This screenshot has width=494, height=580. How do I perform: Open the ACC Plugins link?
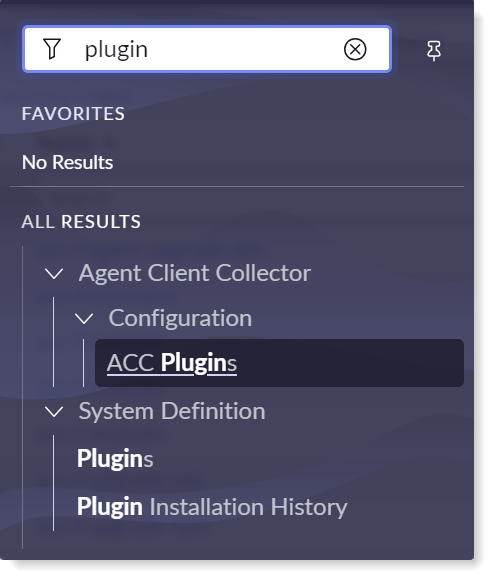tap(172, 363)
